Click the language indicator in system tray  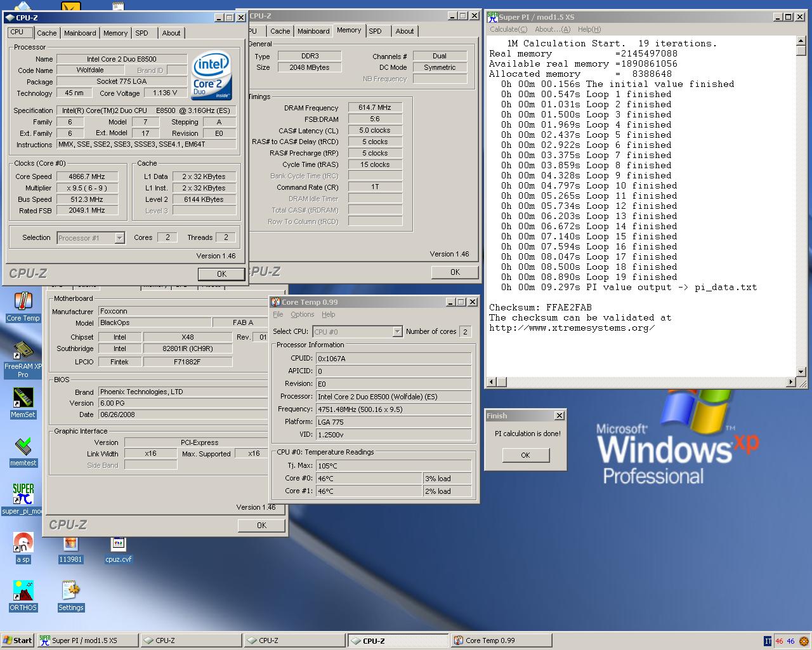pos(768,641)
